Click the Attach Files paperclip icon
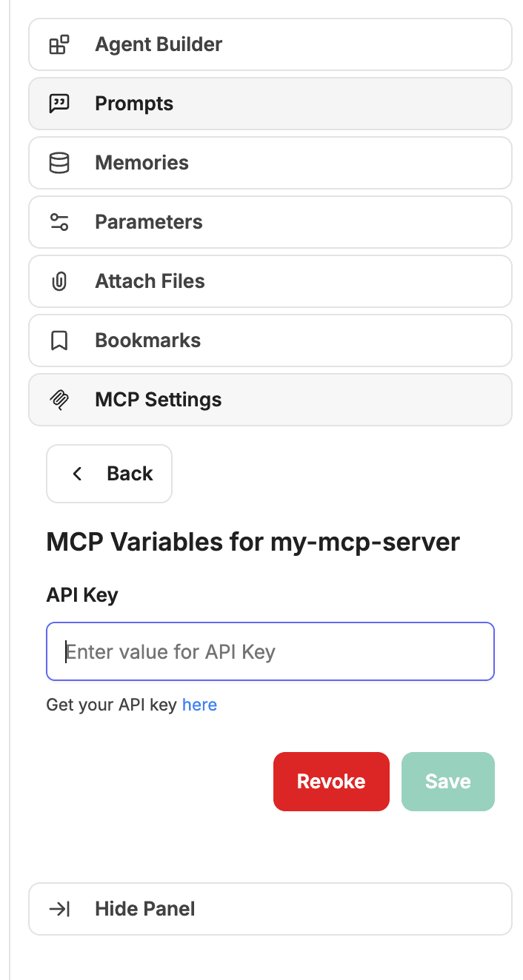The width and height of the screenshot is (523, 980). [59, 281]
